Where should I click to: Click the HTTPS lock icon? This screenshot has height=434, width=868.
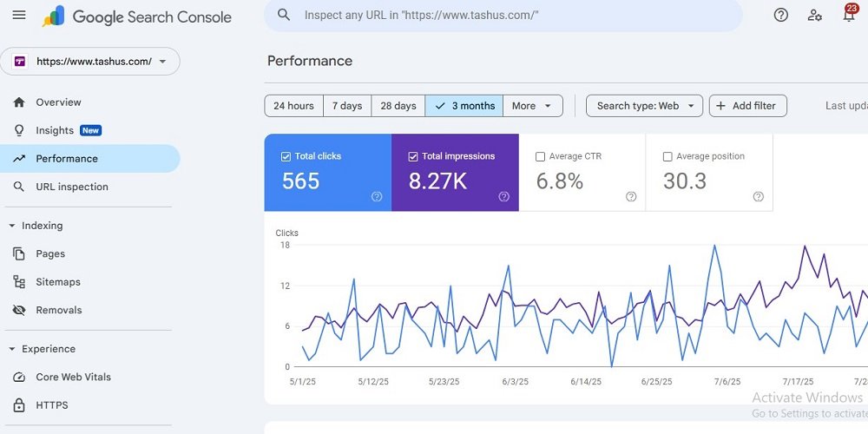click(19, 405)
